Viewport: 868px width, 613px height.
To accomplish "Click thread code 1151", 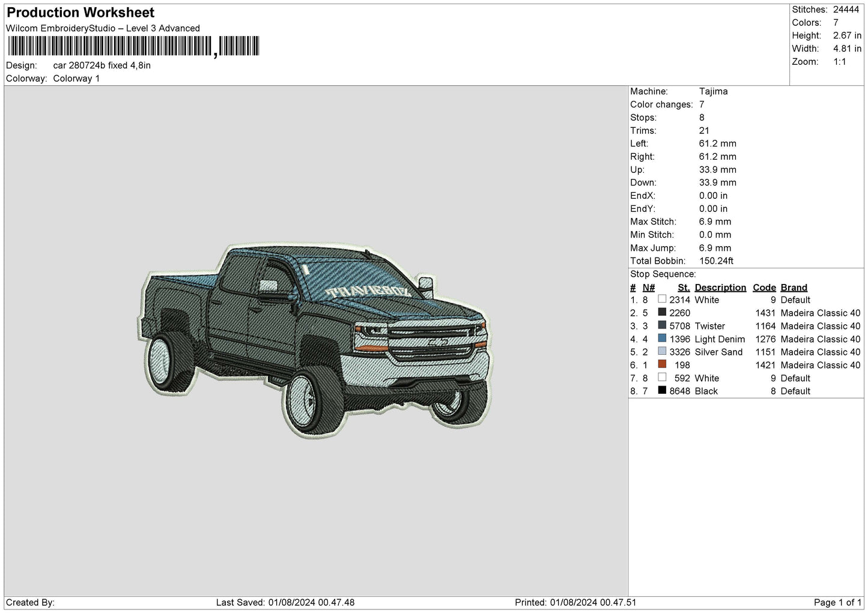I will (x=765, y=352).
